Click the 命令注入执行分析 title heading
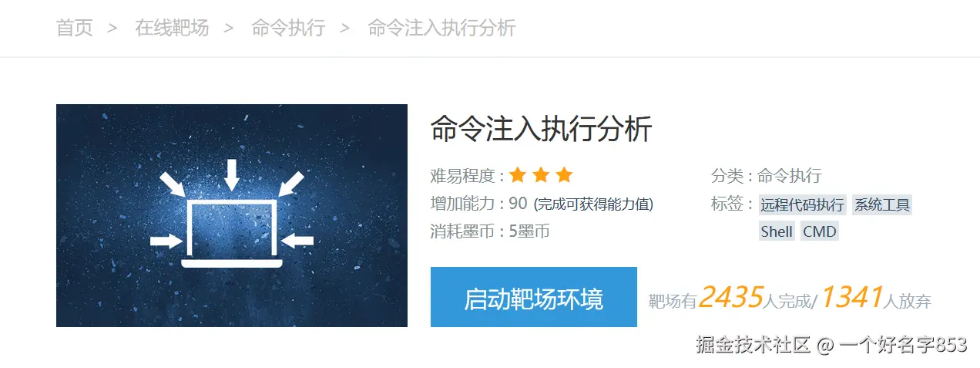 542,129
